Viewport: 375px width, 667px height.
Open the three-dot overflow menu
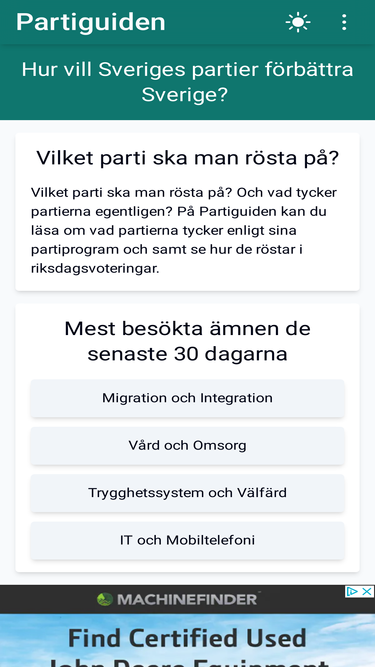click(344, 22)
